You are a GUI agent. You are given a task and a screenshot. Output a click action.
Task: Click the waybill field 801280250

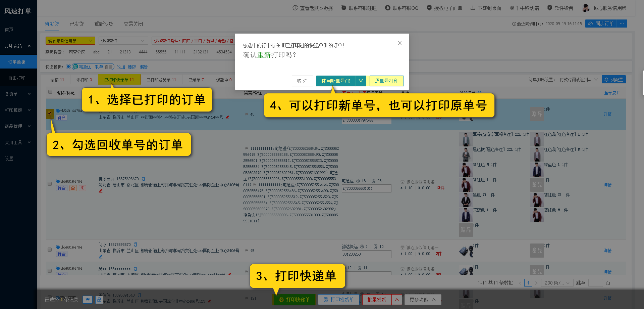coord(366,254)
